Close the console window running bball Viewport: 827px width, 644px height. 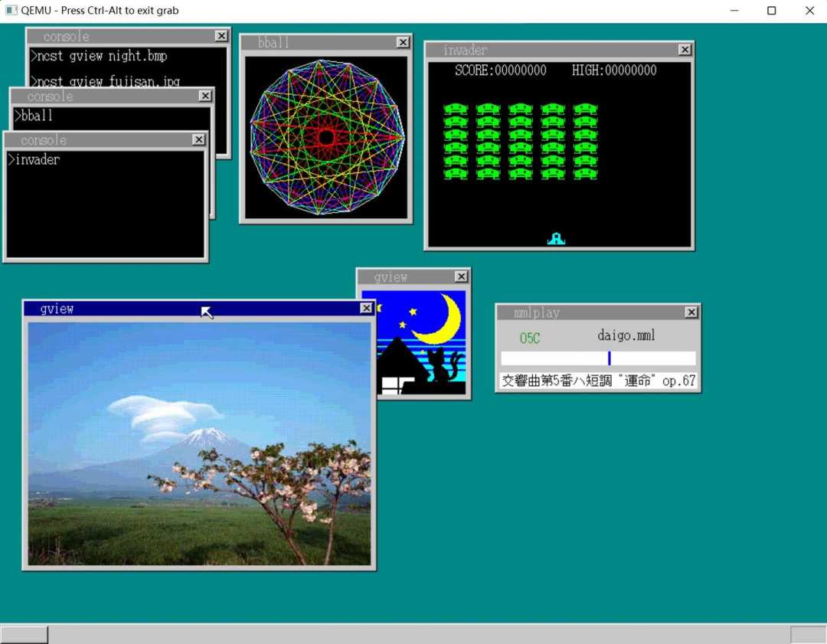point(205,96)
